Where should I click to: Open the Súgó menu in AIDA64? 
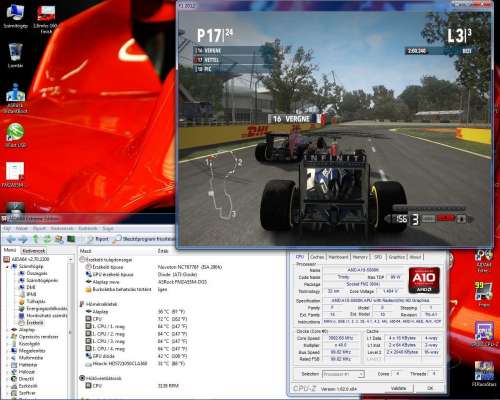[x=108, y=228]
